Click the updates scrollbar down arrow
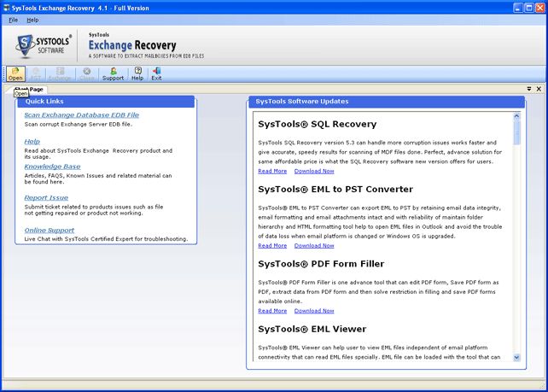 pos(516,357)
